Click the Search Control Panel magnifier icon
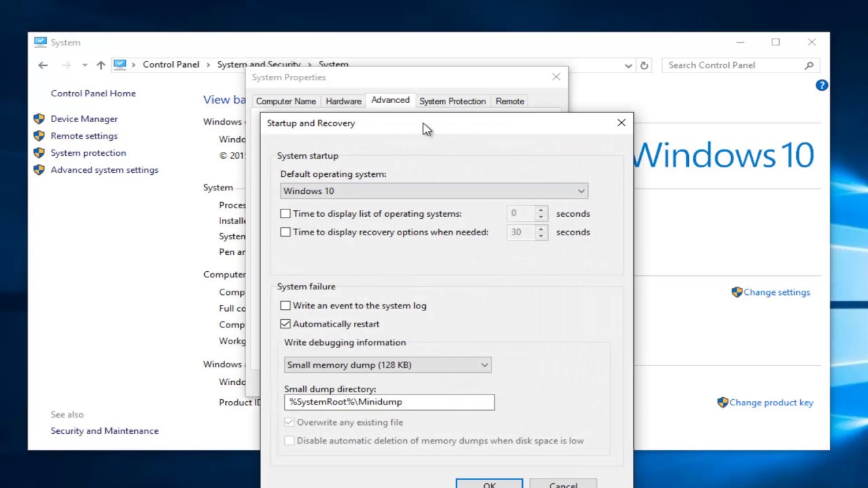The width and height of the screenshot is (868, 488). [809, 65]
